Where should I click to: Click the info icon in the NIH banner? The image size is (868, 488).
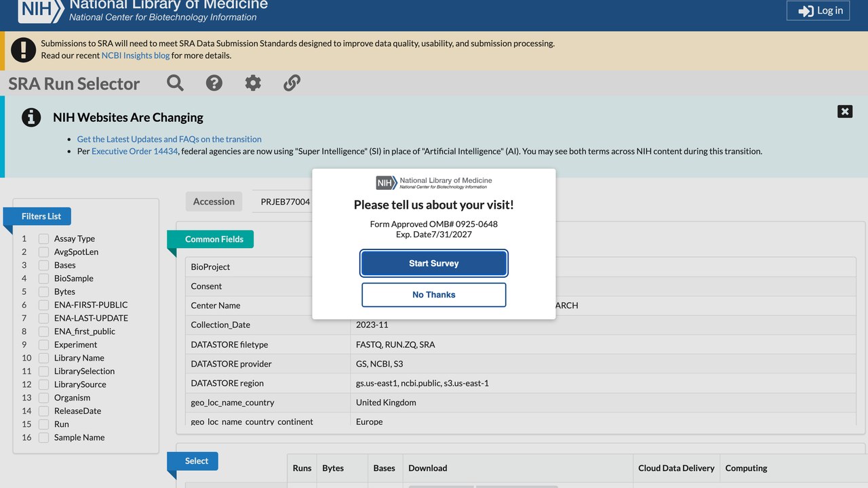[31, 117]
